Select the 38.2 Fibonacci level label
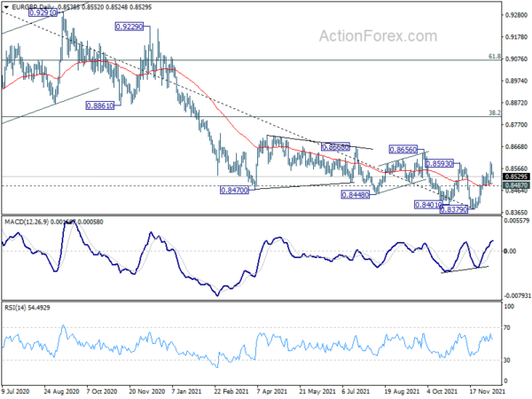This screenshot has width=532, height=399. click(x=495, y=113)
